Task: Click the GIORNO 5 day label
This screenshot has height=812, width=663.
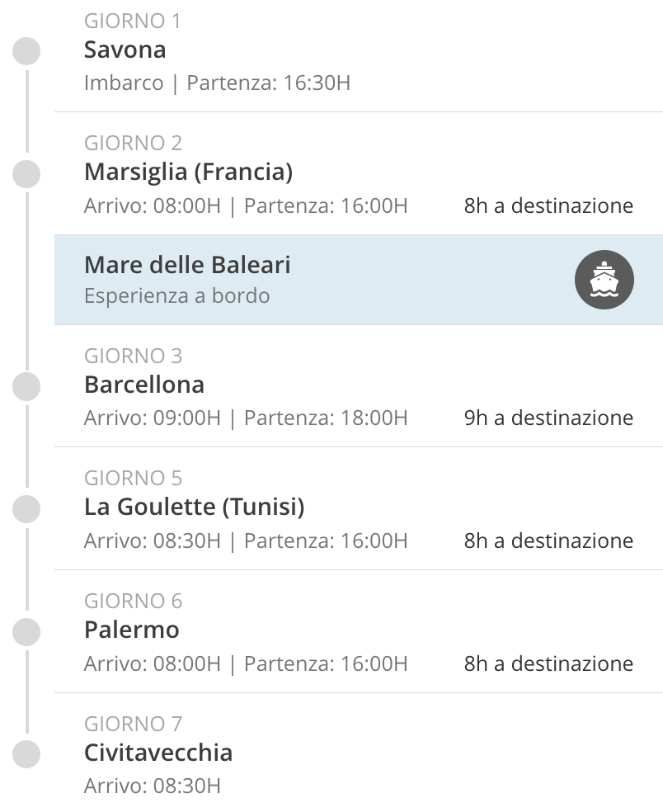Action: 134,479
